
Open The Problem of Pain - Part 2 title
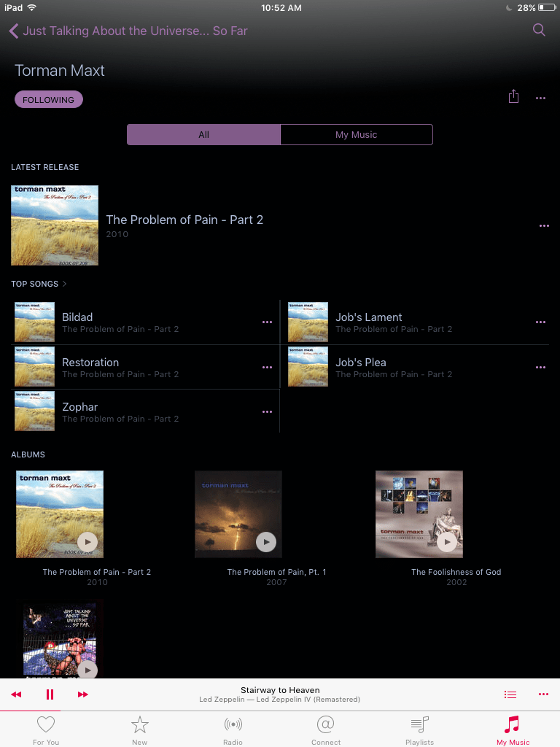(x=184, y=220)
